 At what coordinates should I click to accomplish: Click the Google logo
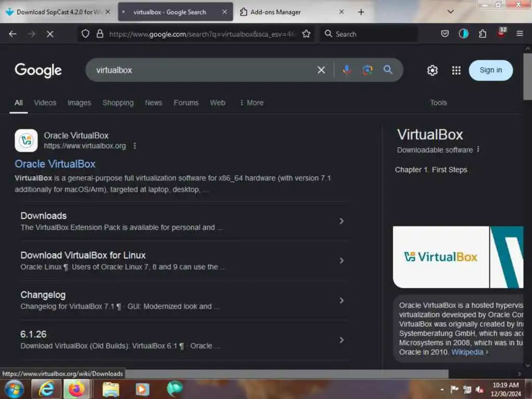point(38,70)
